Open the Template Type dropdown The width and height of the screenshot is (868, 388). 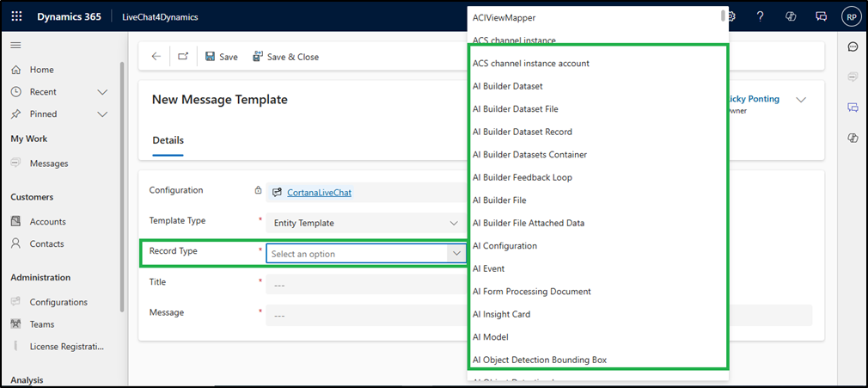tap(366, 223)
